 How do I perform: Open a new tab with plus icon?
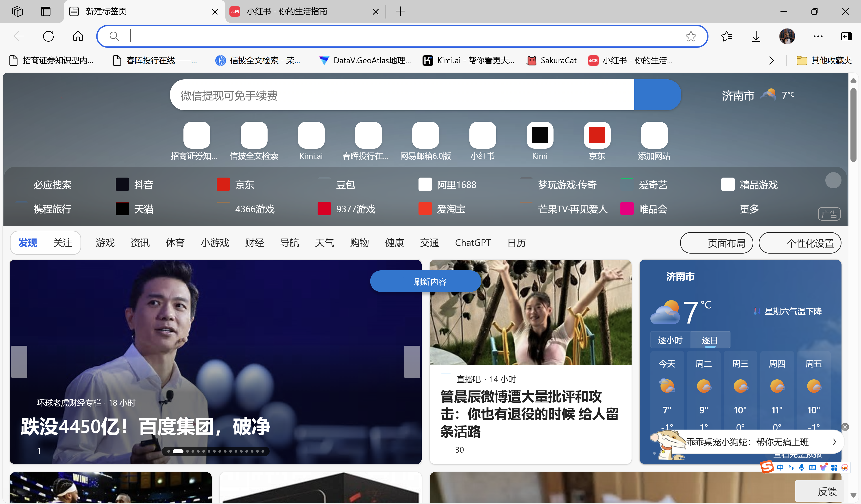(400, 11)
